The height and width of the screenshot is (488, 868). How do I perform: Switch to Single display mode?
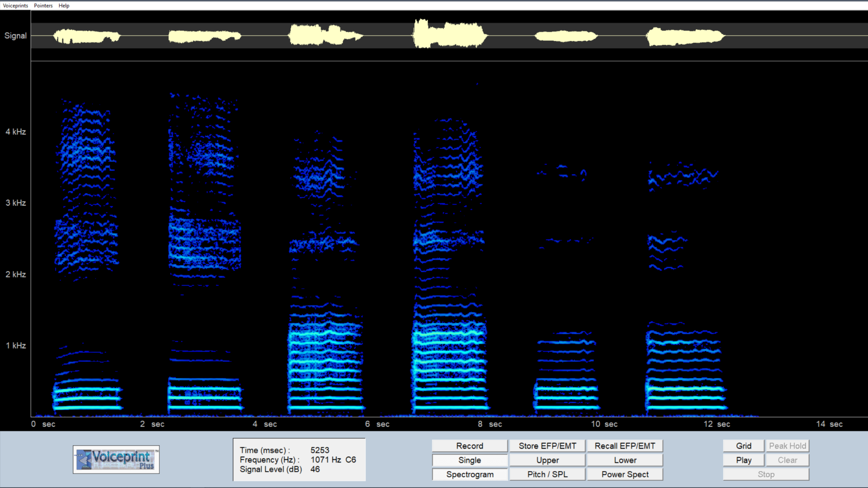coord(469,460)
